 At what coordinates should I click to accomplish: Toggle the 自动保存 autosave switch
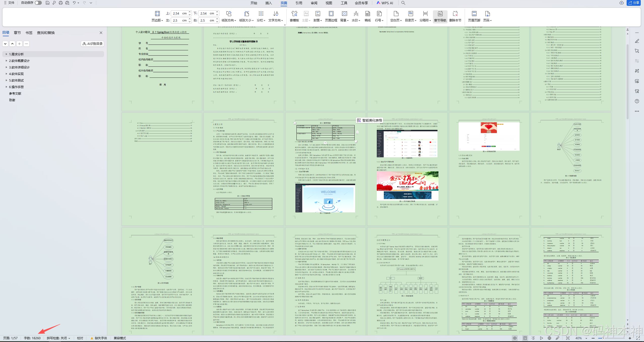tap(38, 3)
